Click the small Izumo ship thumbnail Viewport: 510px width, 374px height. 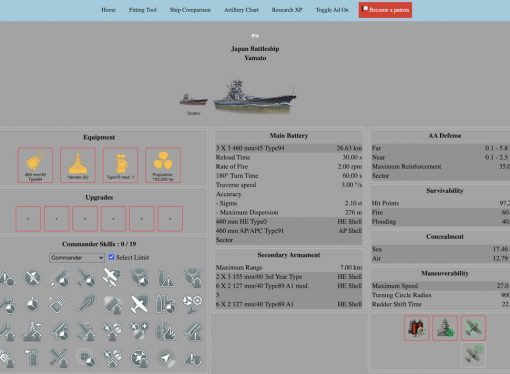(193, 100)
